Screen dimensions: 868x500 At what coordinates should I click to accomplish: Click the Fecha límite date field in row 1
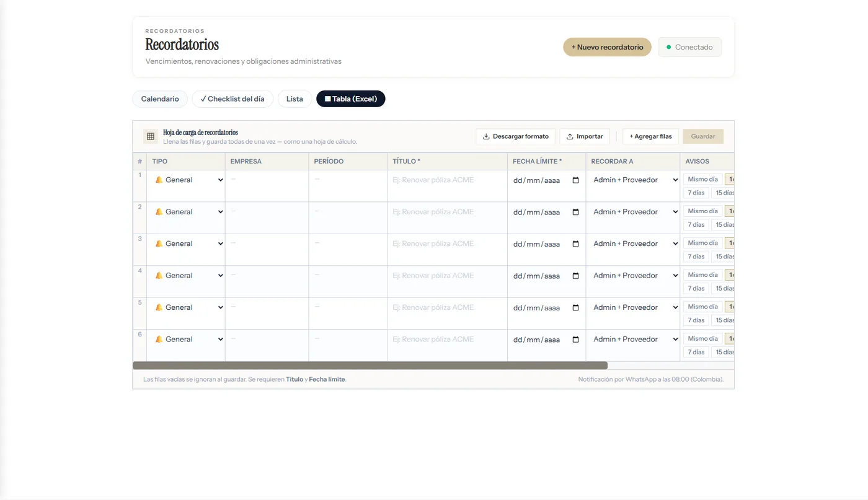546,180
